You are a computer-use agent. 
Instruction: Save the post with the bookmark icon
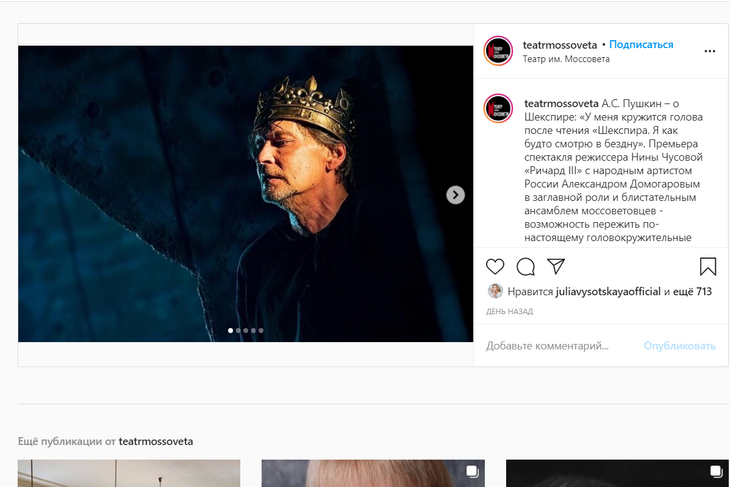708,267
